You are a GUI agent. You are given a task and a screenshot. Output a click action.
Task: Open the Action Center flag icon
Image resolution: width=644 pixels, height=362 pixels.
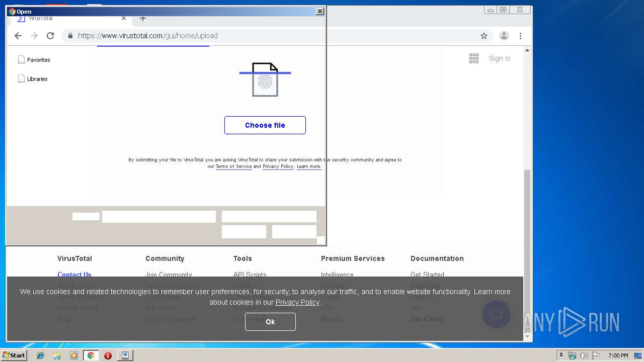click(596, 355)
